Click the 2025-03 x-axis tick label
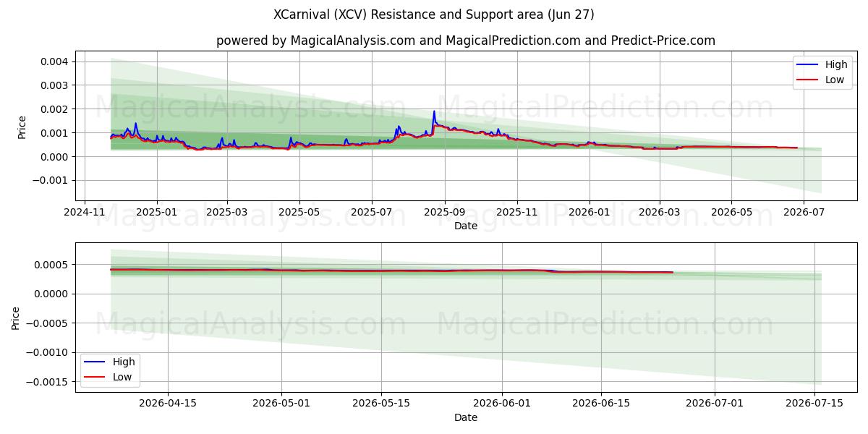 click(227, 213)
